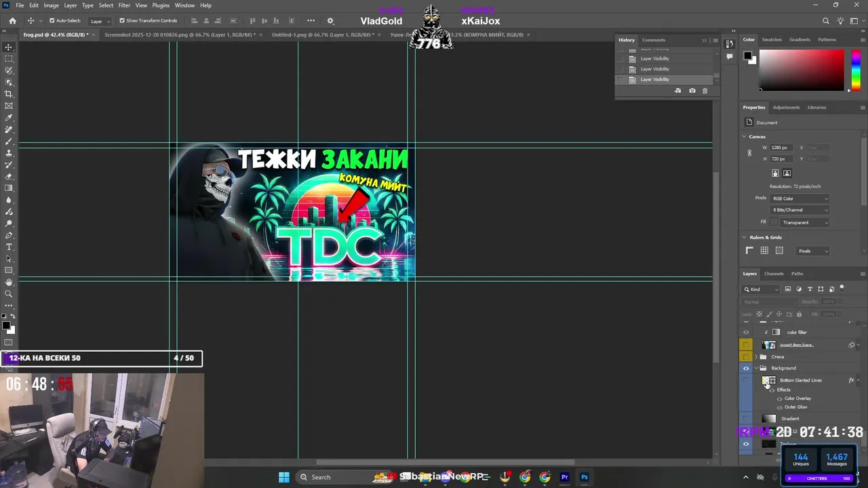Open the Pixels units dropdown
The height and width of the screenshot is (488, 868).
coord(812,251)
